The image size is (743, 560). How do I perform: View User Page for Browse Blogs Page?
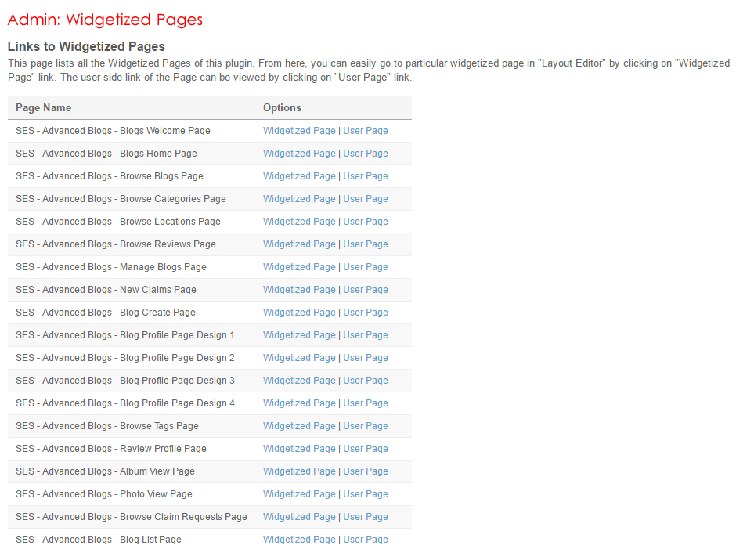[x=365, y=176]
